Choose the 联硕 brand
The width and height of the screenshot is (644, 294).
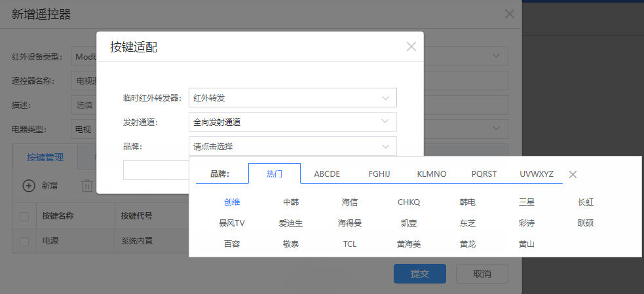coord(586,223)
